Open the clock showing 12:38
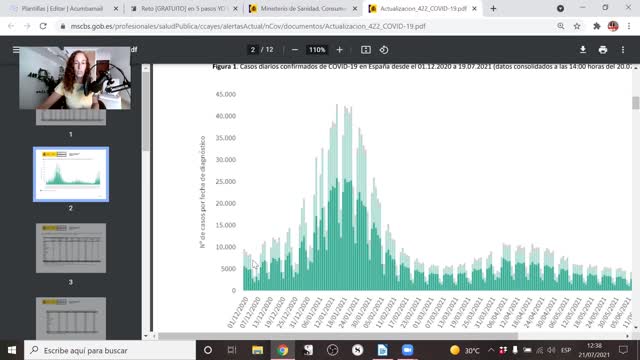Image resolution: width=640 pixels, height=360 pixels. coord(594,350)
